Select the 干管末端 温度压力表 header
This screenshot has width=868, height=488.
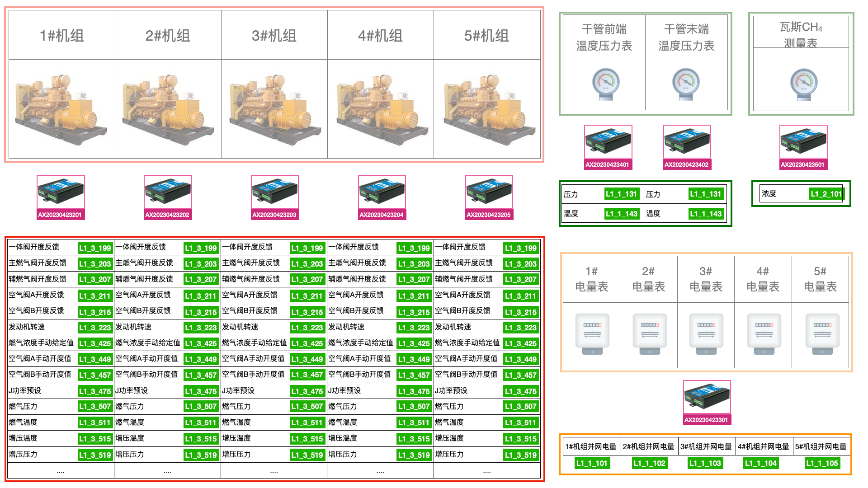coord(686,37)
